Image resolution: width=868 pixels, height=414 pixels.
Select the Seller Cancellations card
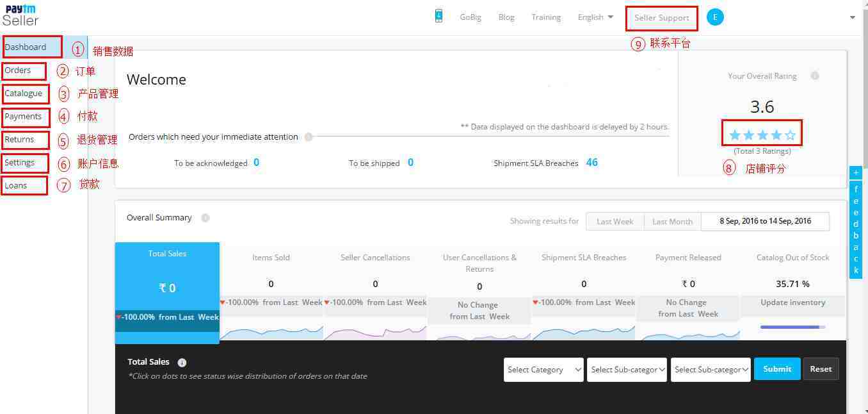(376, 292)
